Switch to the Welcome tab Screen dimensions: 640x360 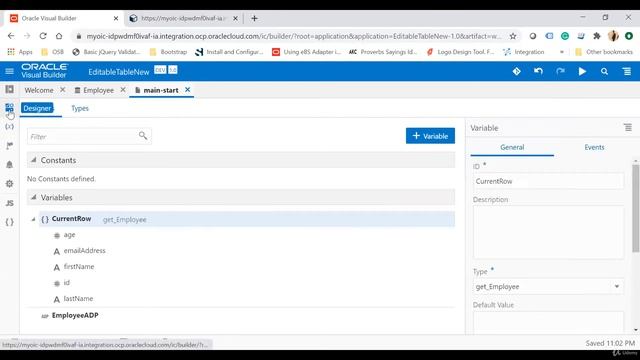(x=39, y=90)
